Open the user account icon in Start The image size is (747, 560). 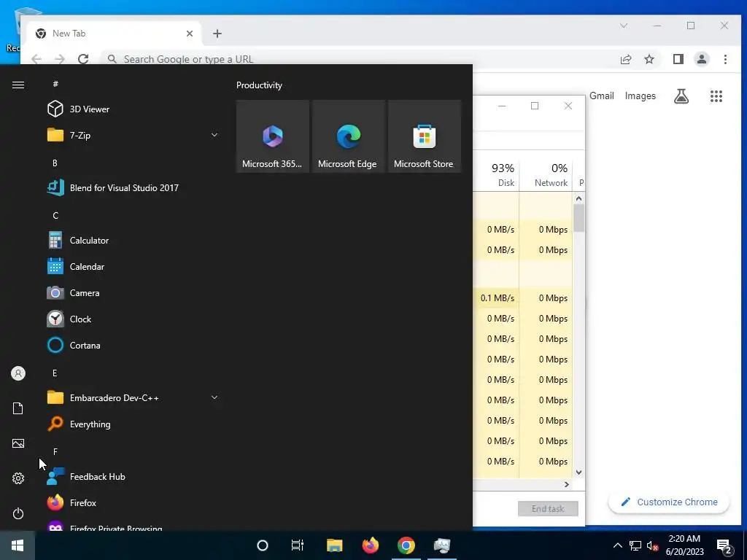[18, 373]
